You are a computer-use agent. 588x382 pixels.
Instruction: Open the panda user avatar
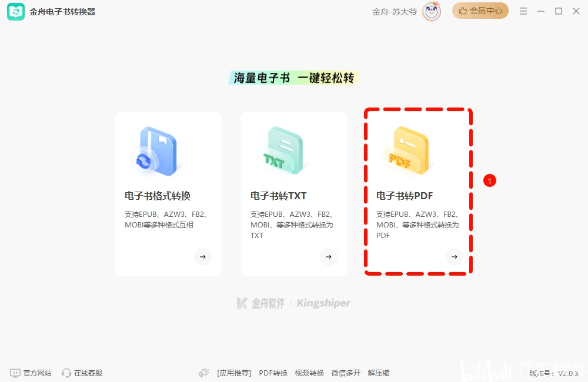click(431, 12)
